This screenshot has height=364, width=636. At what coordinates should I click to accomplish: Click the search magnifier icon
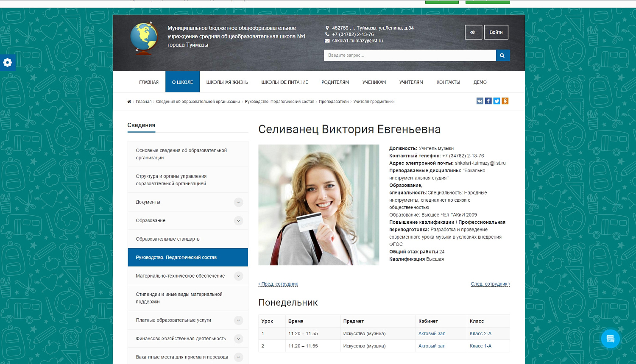point(503,55)
